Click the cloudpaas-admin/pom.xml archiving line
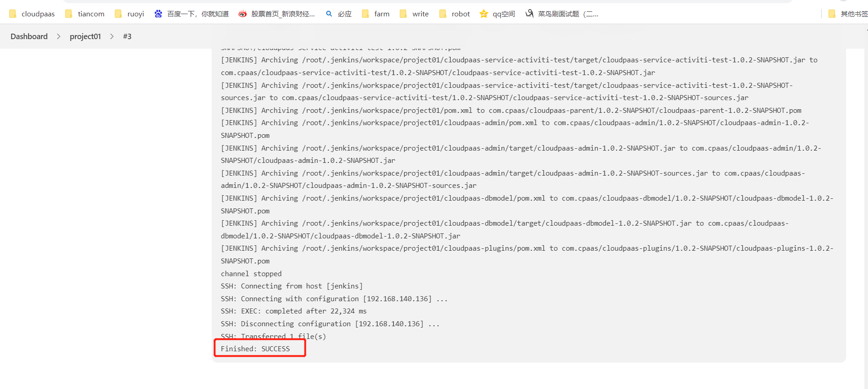Screen dimensions: 868x389 coord(515,129)
